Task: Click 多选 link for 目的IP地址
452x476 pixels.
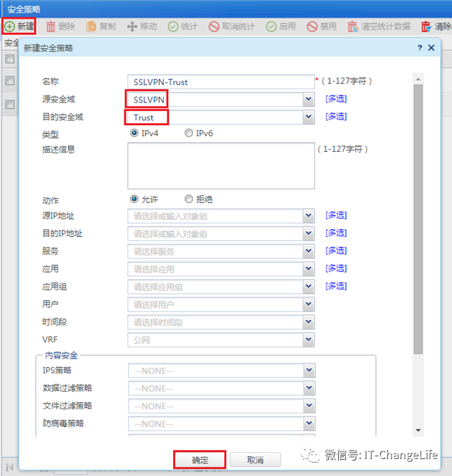Action: (x=336, y=233)
